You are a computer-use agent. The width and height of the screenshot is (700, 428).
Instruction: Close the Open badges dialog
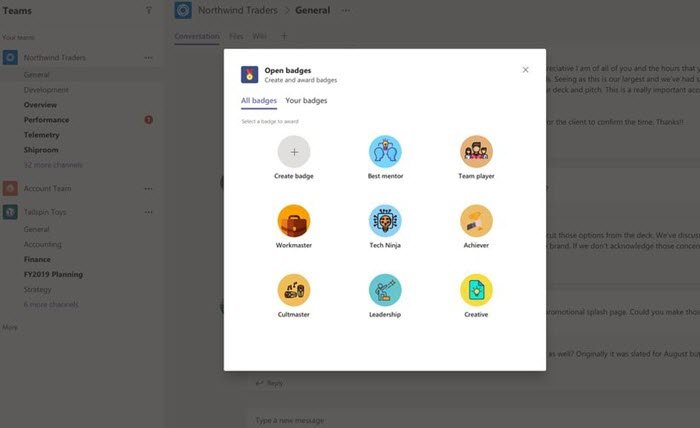525,70
